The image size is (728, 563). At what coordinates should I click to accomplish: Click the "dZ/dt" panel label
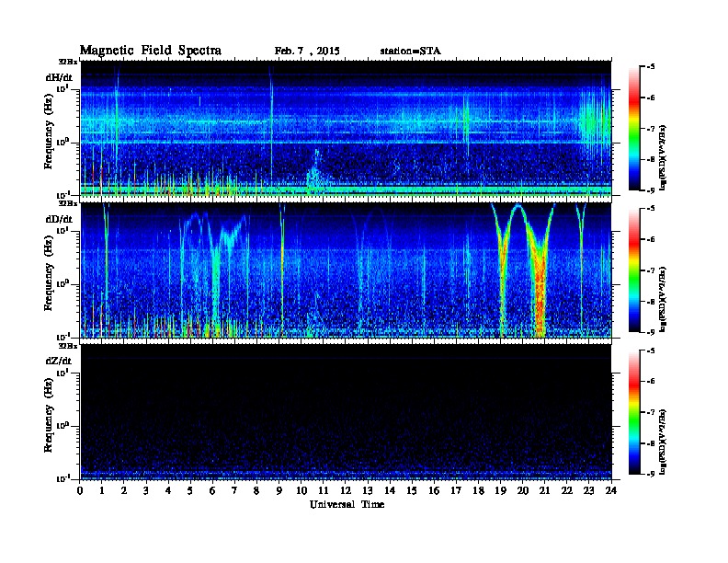[x=59, y=361]
